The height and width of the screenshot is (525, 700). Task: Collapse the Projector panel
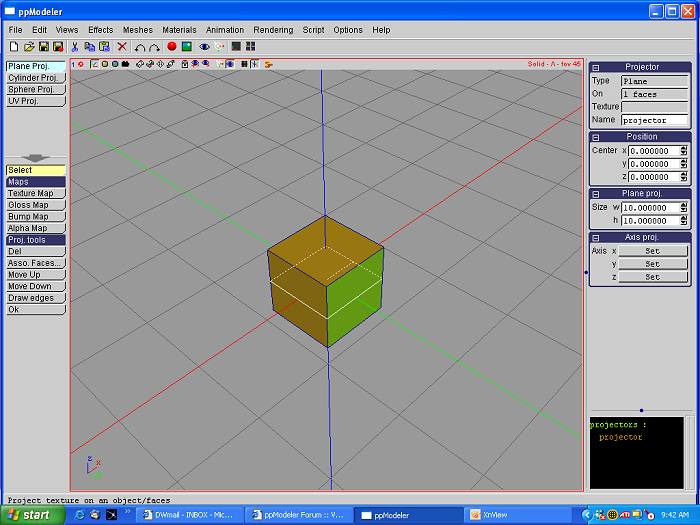tap(596, 68)
